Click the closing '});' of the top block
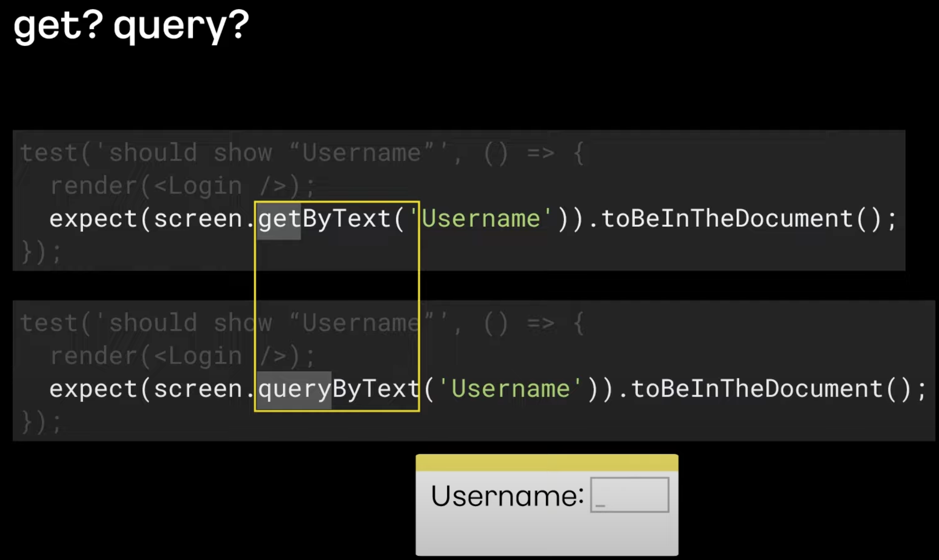The width and height of the screenshot is (939, 560). pos(41,252)
